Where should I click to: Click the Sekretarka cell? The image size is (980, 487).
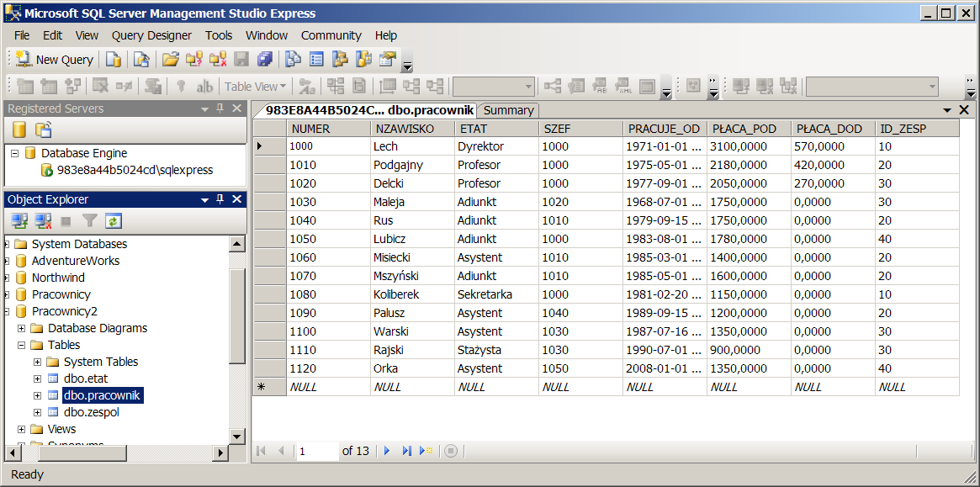pos(496,294)
